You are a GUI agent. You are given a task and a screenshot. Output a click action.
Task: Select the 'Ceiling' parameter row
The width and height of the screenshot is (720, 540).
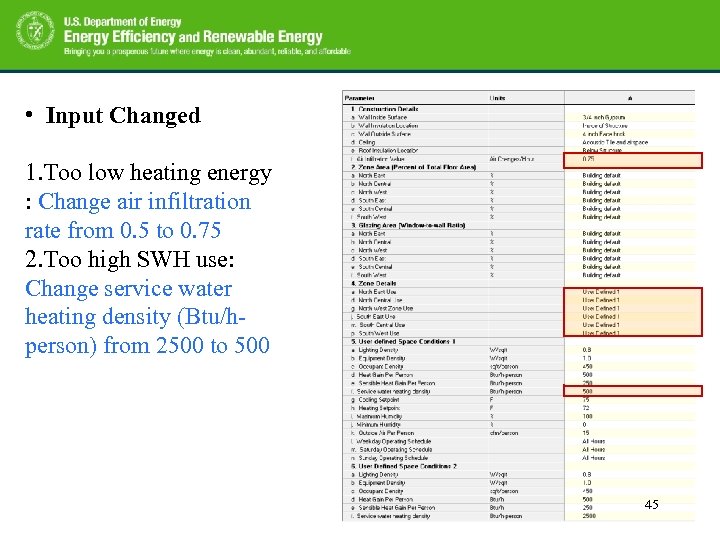366,142
